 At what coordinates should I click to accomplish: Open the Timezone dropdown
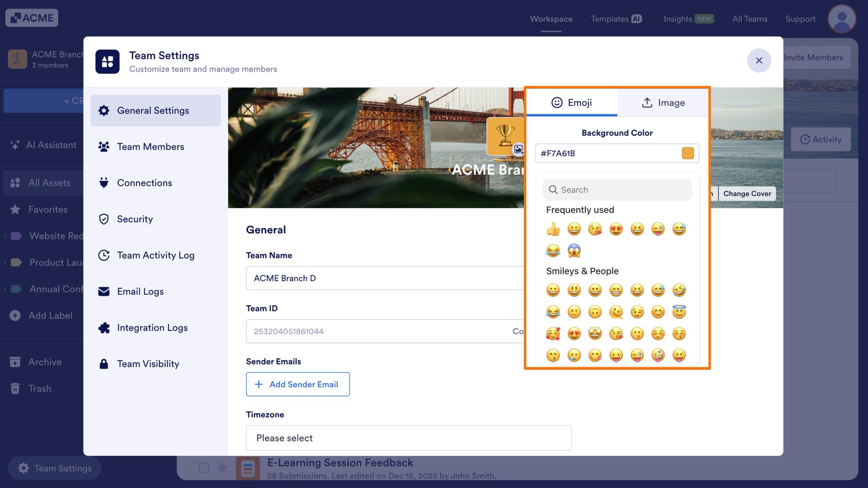(x=408, y=438)
